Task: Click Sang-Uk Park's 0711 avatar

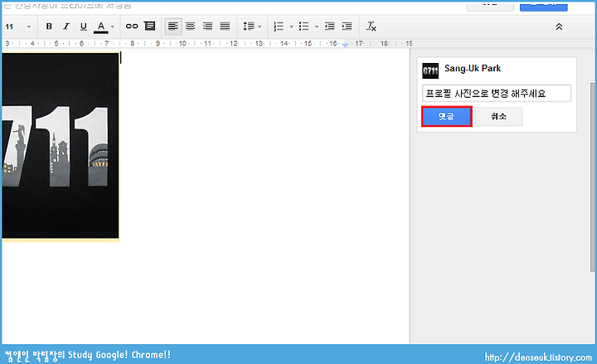Action: (430, 70)
